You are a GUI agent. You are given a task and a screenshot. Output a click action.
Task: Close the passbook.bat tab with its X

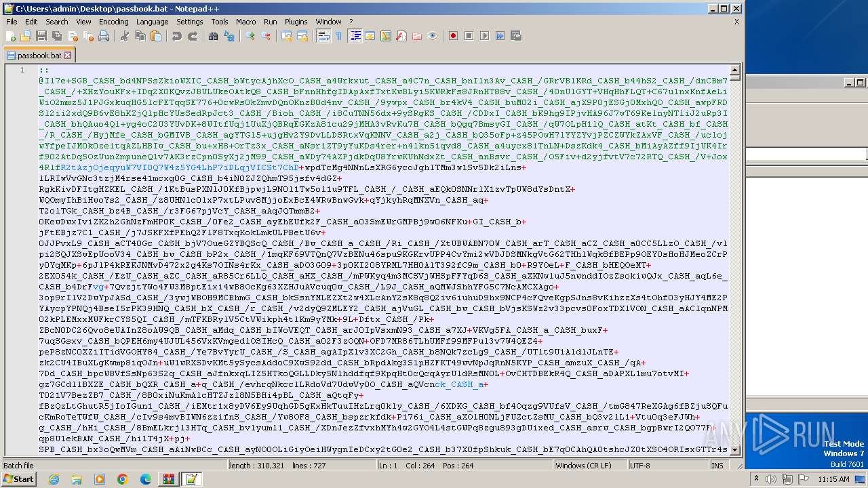(68, 56)
